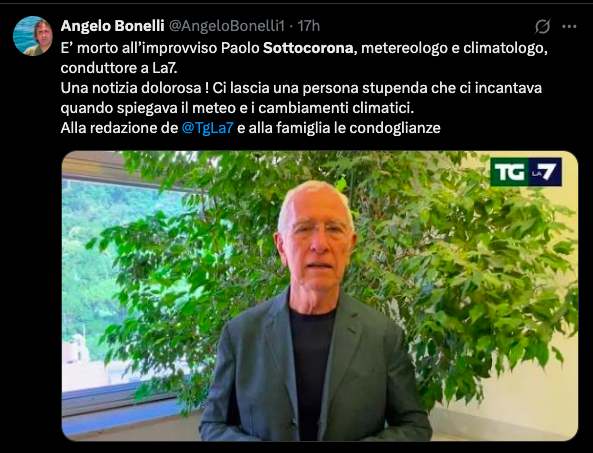Click the text 'cambiamenti climatici'
This screenshot has height=453, width=593.
coord(336,108)
